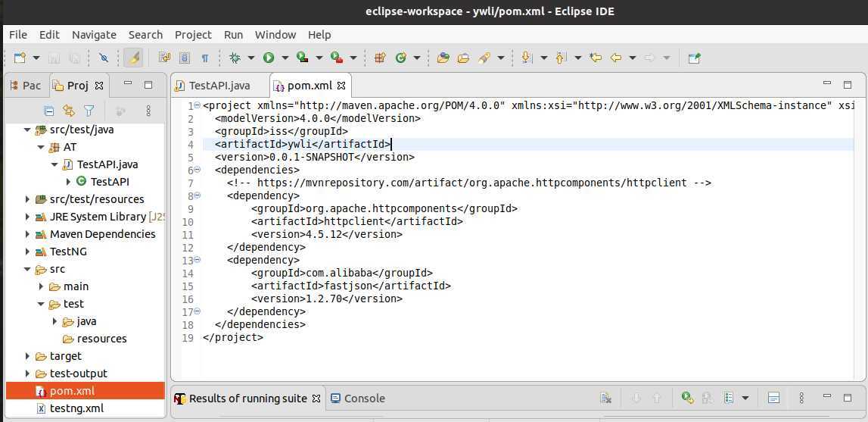Click the Coverage launch icon
Image resolution: width=868 pixels, height=422 pixels.
(x=302, y=58)
